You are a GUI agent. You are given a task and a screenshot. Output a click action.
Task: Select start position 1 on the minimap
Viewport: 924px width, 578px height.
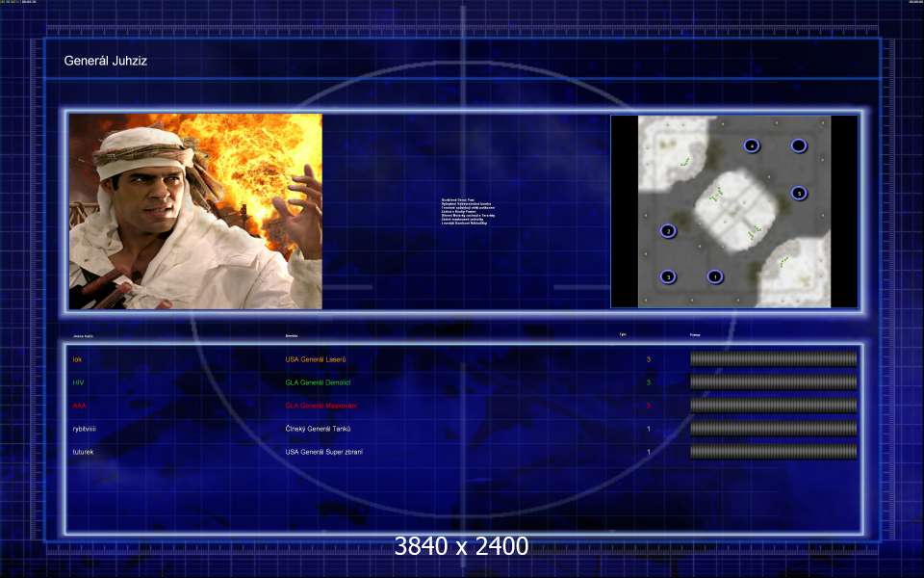coord(715,276)
